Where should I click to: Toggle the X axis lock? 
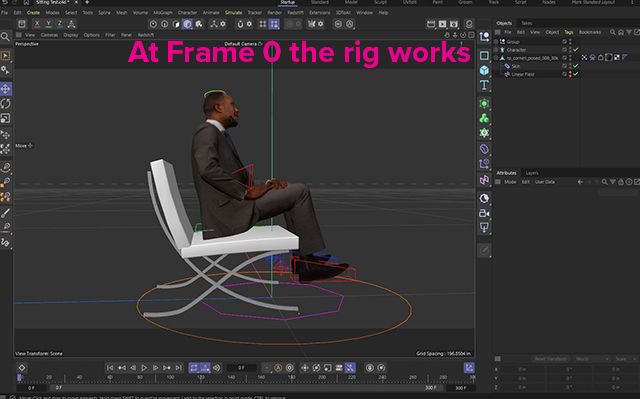point(37,24)
